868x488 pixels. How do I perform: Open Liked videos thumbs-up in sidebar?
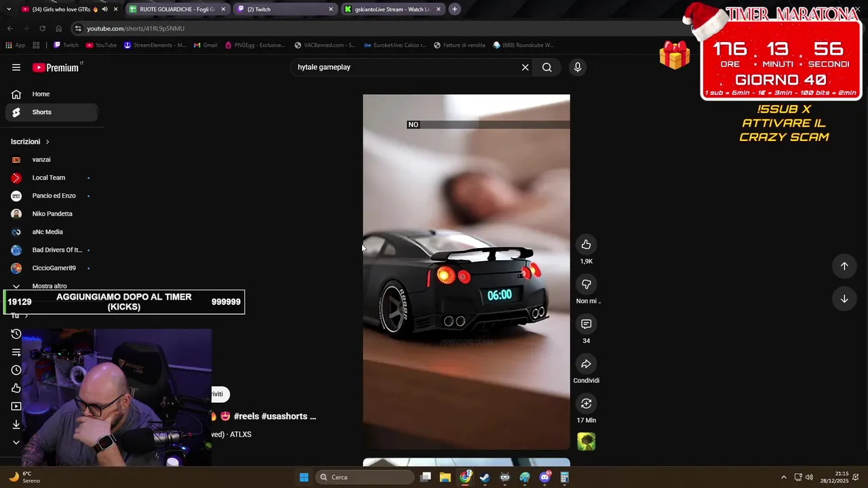click(16, 388)
